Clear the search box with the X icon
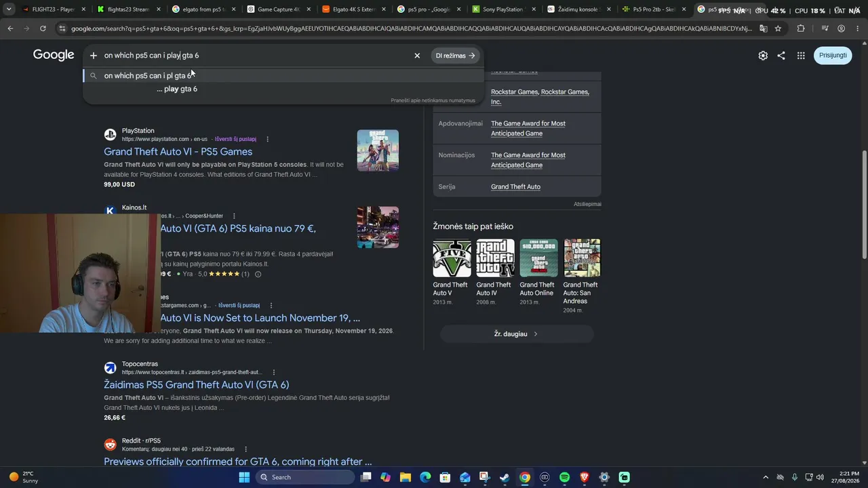 point(417,56)
